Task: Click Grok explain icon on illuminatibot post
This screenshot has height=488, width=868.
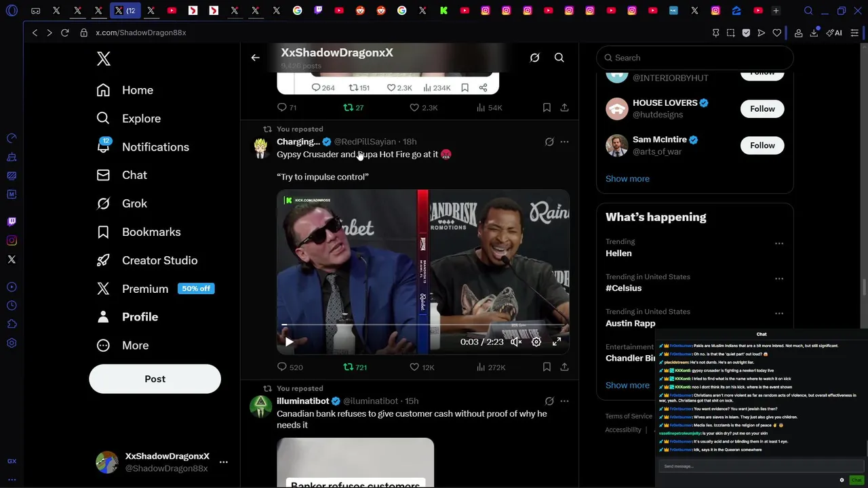Action: (549, 401)
